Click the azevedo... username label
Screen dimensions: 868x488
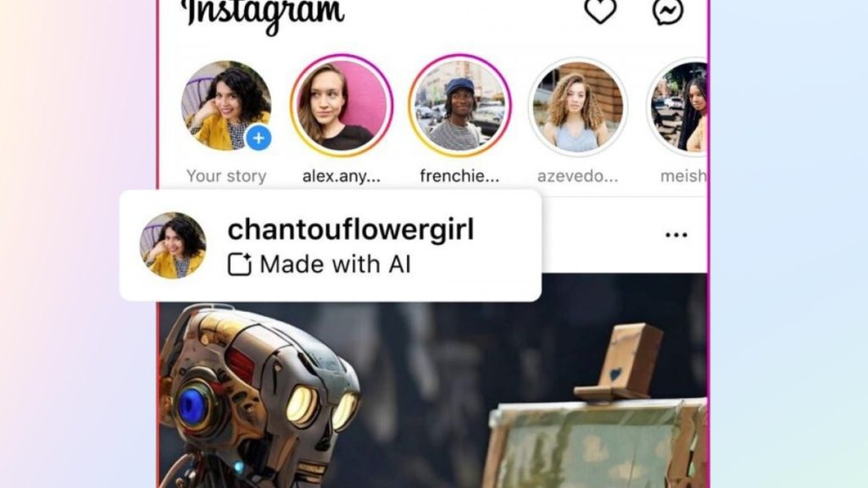pos(577,176)
